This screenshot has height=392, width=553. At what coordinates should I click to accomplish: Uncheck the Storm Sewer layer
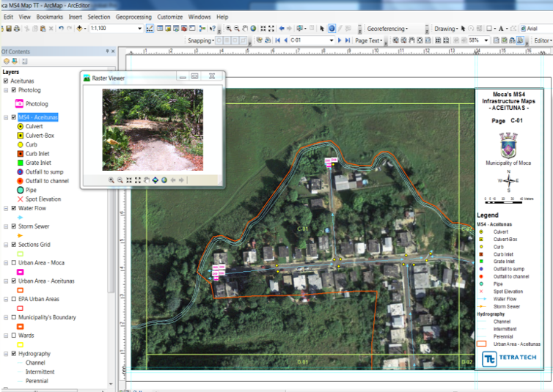point(13,226)
